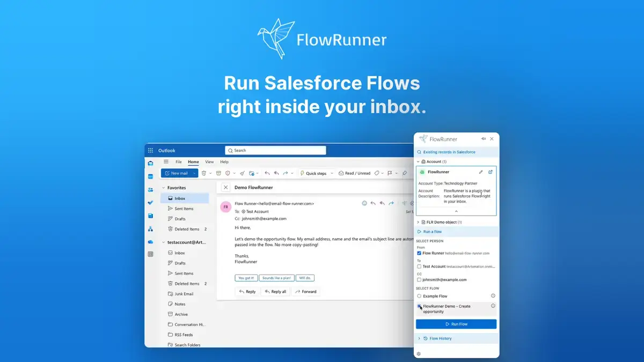Click the Move to folder icon in ribbon

tap(251, 173)
